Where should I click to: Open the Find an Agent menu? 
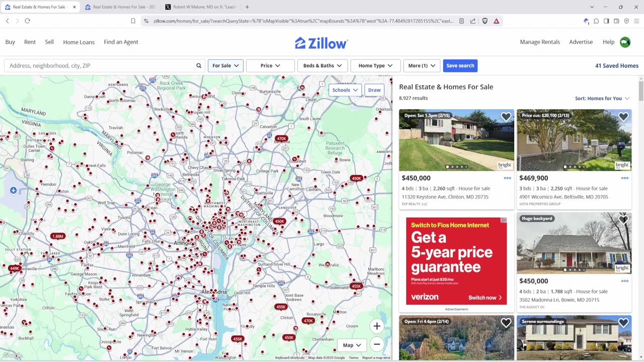click(121, 42)
